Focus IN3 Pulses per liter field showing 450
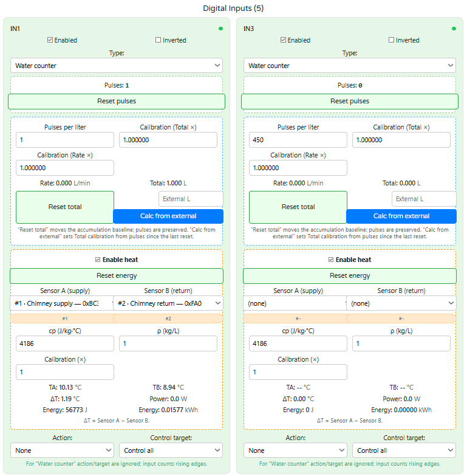 (x=298, y=140)
